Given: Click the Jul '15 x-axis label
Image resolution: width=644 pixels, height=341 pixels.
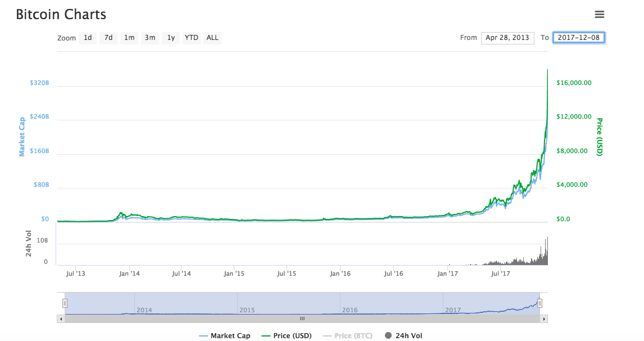Looking at the screenshot, I should point(286,273).
